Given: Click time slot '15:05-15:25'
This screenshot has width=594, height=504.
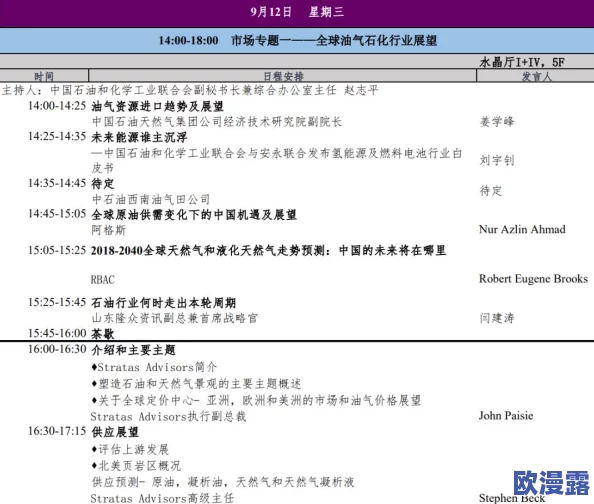Looking at the screenshot, I should click(x=57, y=250).
